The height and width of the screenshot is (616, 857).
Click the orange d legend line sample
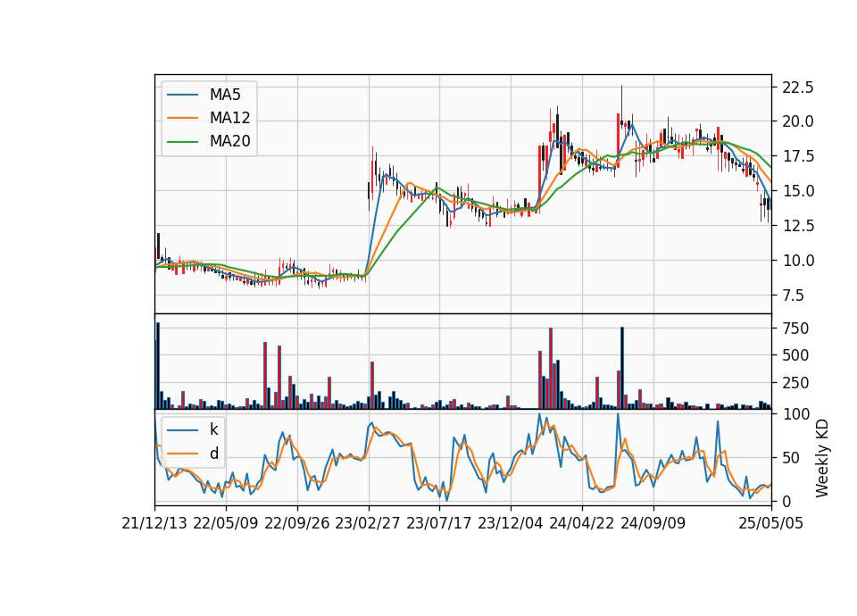point(182,454)
